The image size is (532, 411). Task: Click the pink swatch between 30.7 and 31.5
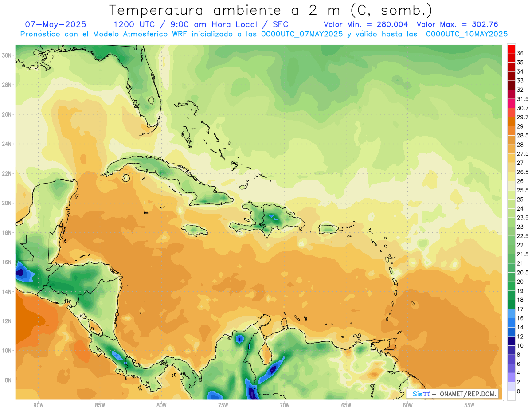(x=511, y=103)
